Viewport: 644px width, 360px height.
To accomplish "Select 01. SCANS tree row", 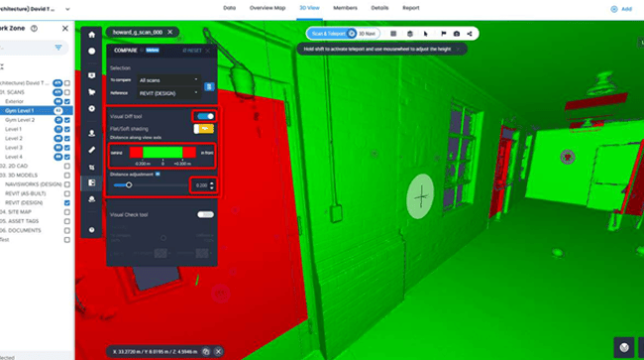I will (12, 92).
